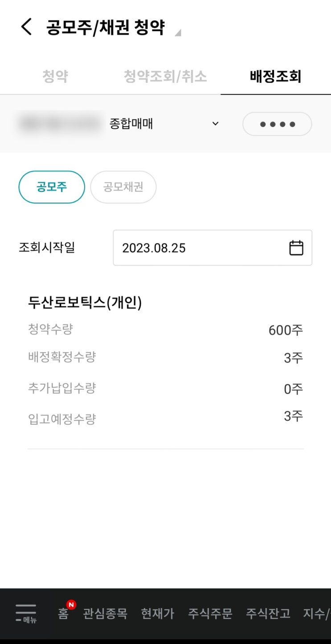Open 주식잔고 in the bottom bar
331x644 pixels.
coord(268,613)
